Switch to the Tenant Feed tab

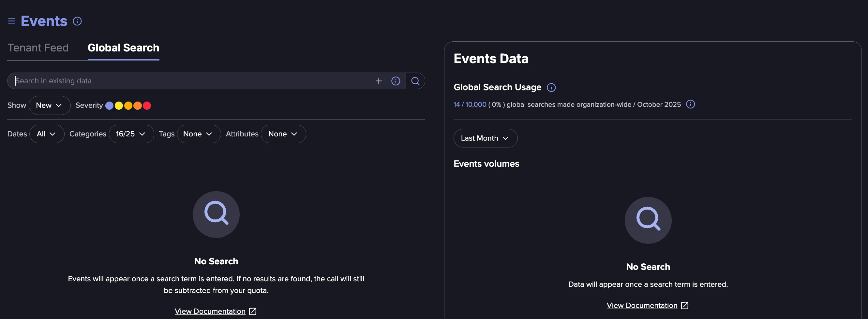coord(38,48)
